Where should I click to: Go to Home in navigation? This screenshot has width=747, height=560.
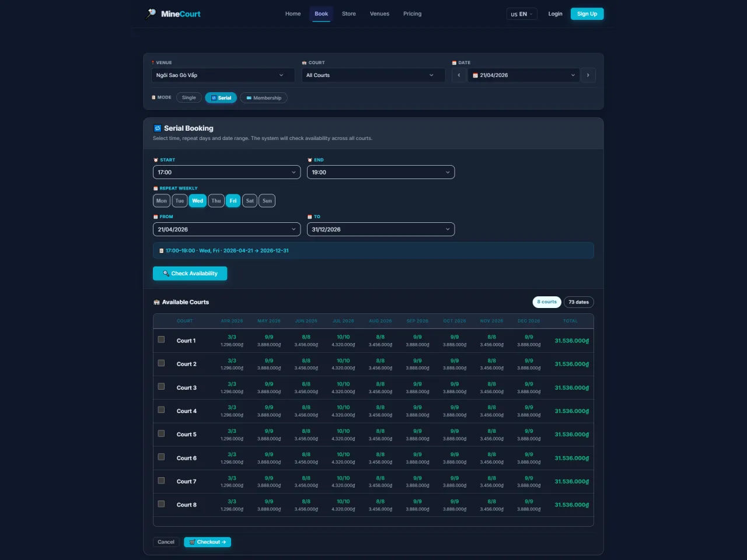[293, 14]
